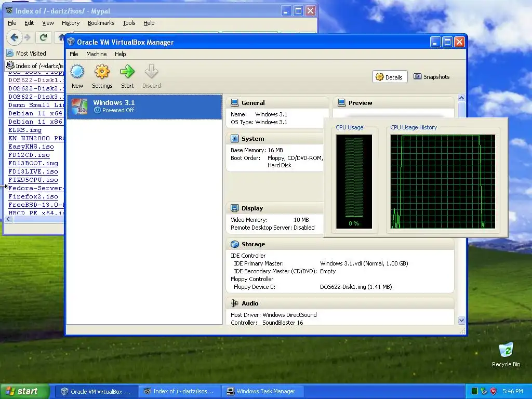Image resolution: width=532 pixels, height=399 pixels.
Task: Click the Display section icon
Action: click(x=234, y=208)
